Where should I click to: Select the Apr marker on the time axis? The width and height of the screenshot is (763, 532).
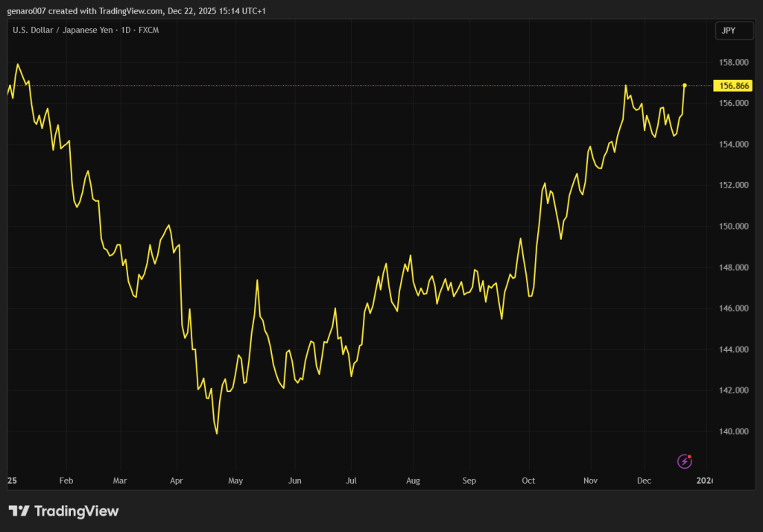tap(177, 481)
